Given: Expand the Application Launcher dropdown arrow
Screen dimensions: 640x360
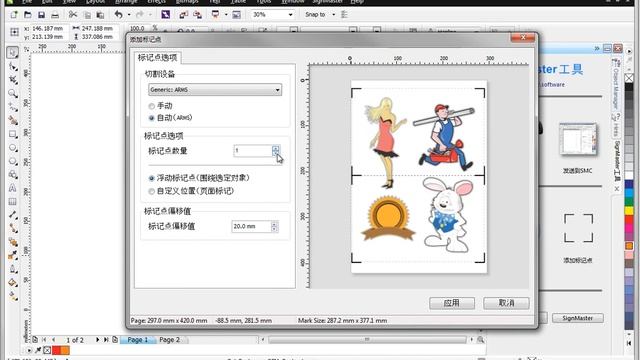Looking at the screenshot, I should coord(225,15).
